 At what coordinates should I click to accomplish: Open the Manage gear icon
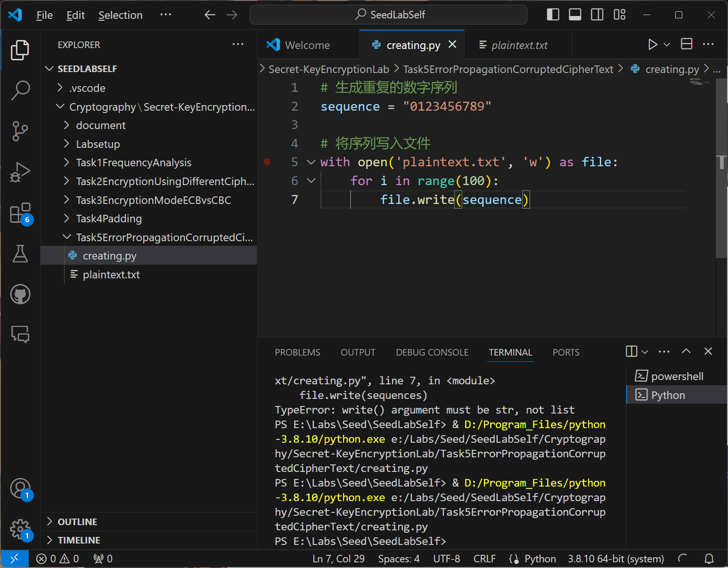20,529
